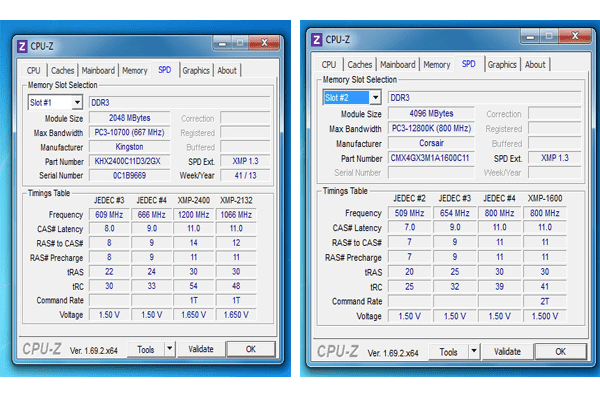Select the SPD tab in the right window
600x400 pixels.
click(x=468, y=64)
